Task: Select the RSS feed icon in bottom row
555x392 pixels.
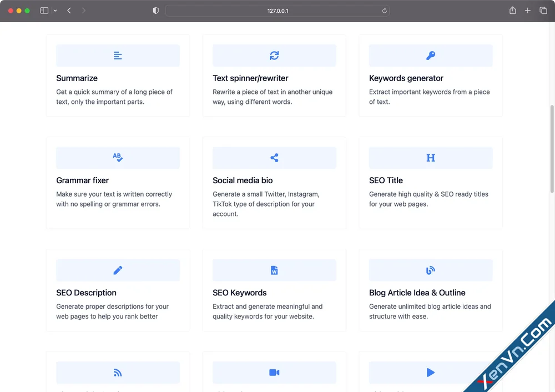Action: click(x=117, y=372)
